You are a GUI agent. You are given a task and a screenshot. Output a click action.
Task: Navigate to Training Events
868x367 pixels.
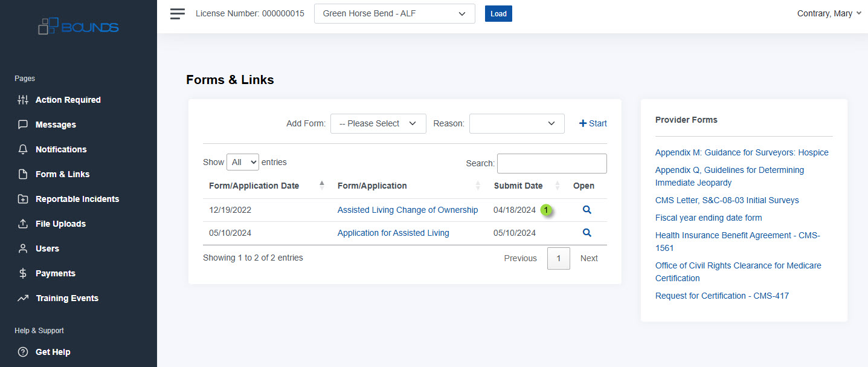coord(67,298)
